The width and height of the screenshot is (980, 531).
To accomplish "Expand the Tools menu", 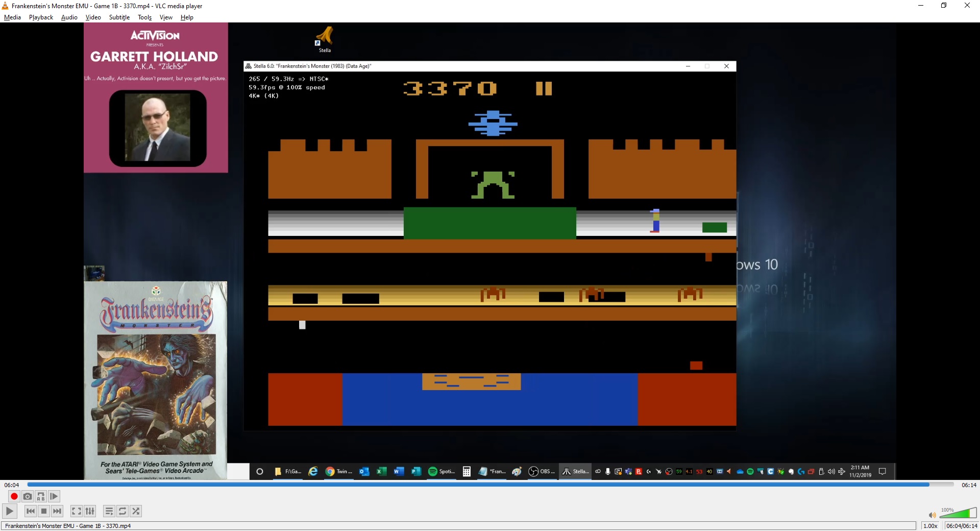I will tap(144, 17).
